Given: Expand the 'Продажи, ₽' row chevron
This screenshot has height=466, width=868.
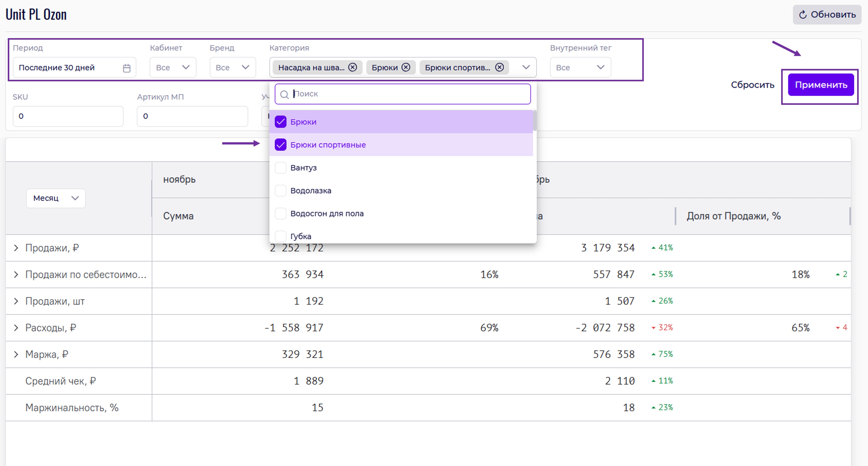Looking at the screenshot, I should tap(16, 248).
